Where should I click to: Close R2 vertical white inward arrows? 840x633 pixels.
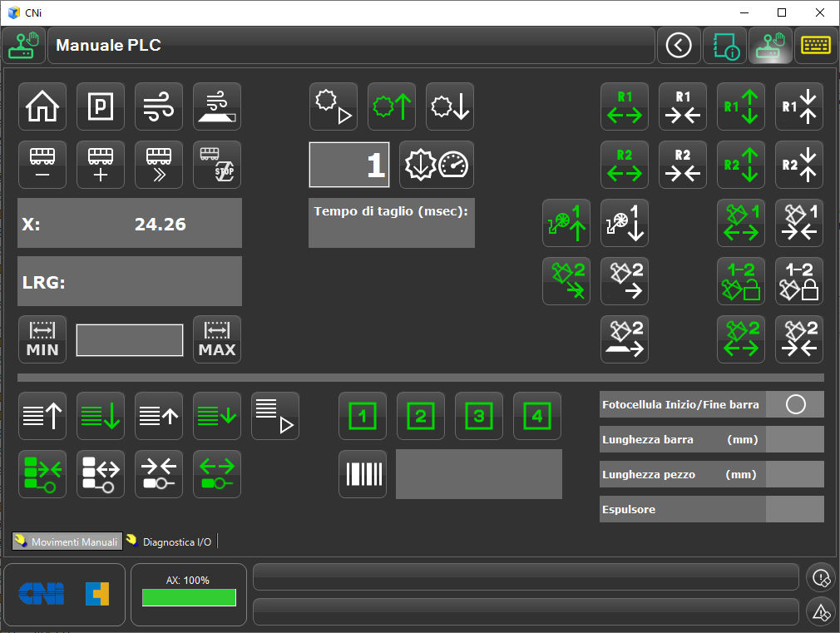click(x=799, y=165)
